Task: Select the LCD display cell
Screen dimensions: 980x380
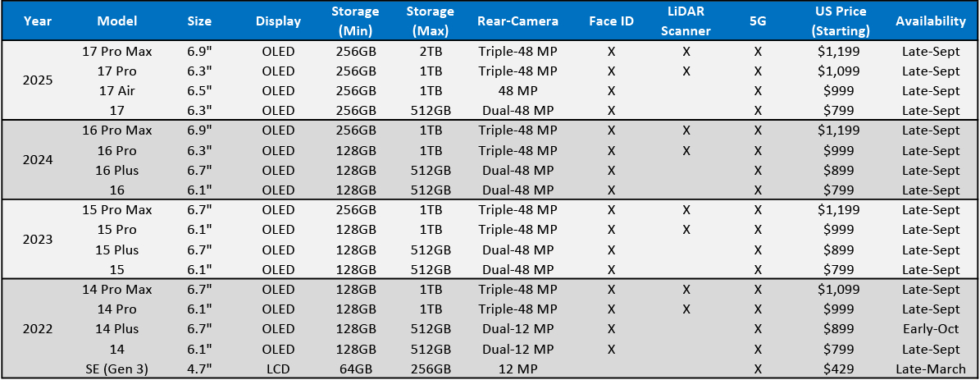Action: [278, 369]
